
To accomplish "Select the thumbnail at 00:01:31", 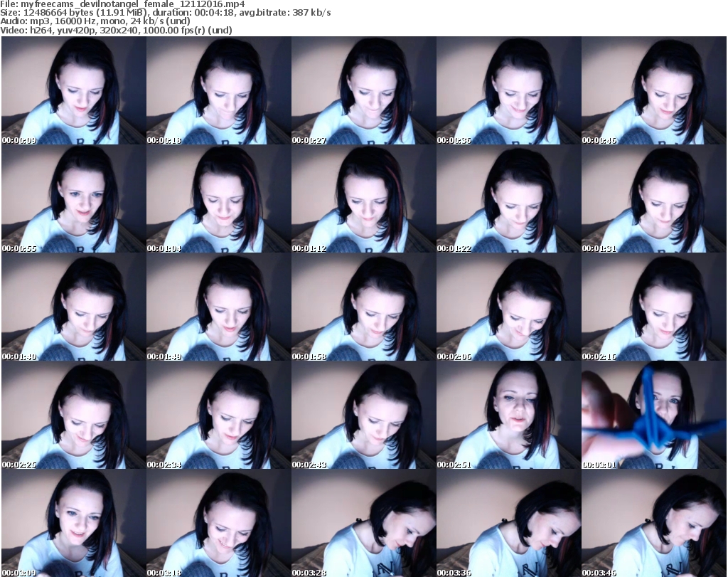I will (653, 199).
